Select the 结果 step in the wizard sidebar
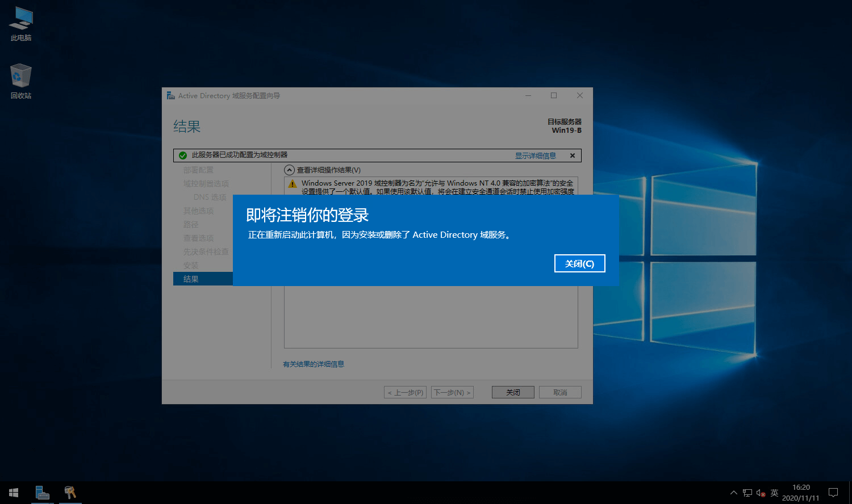 (x=203, y=279)
